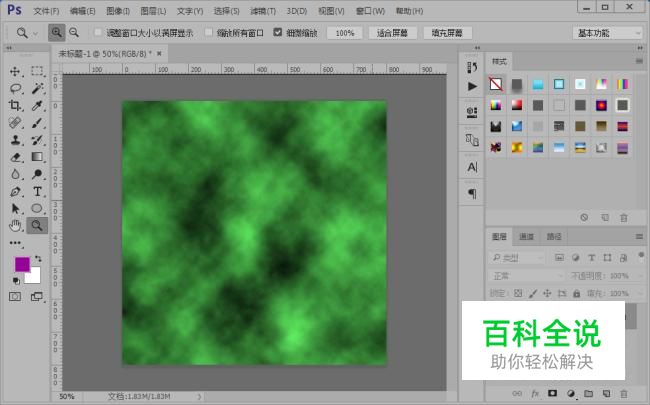The image size is (650, 405).
Task: Select the Hand tool
Action: click(15, 226)
